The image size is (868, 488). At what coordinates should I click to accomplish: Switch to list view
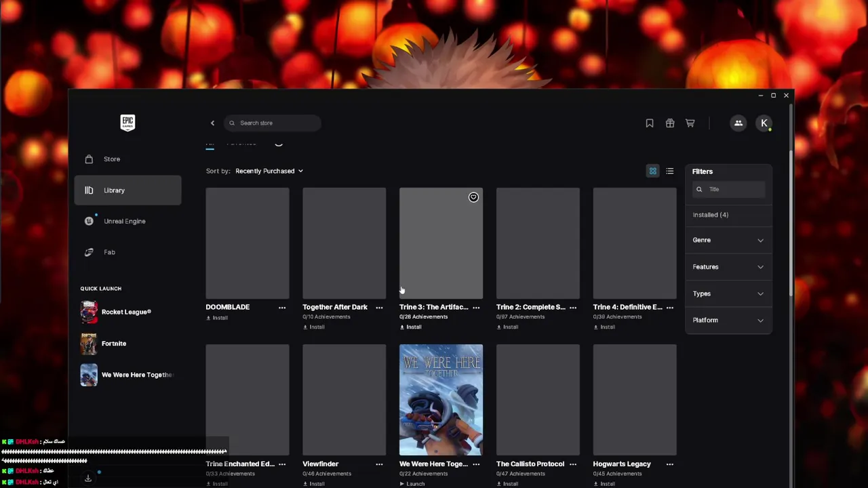670,171
